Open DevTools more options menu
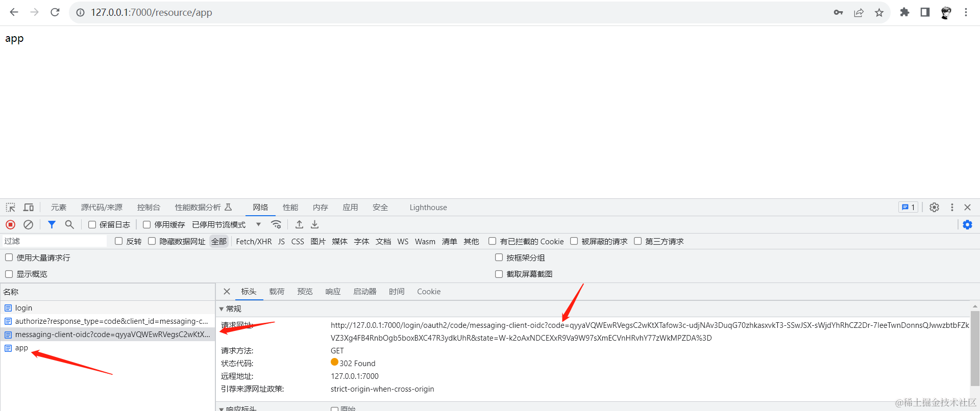The width and height of the screenshot is (980, 411). [952, 207]
